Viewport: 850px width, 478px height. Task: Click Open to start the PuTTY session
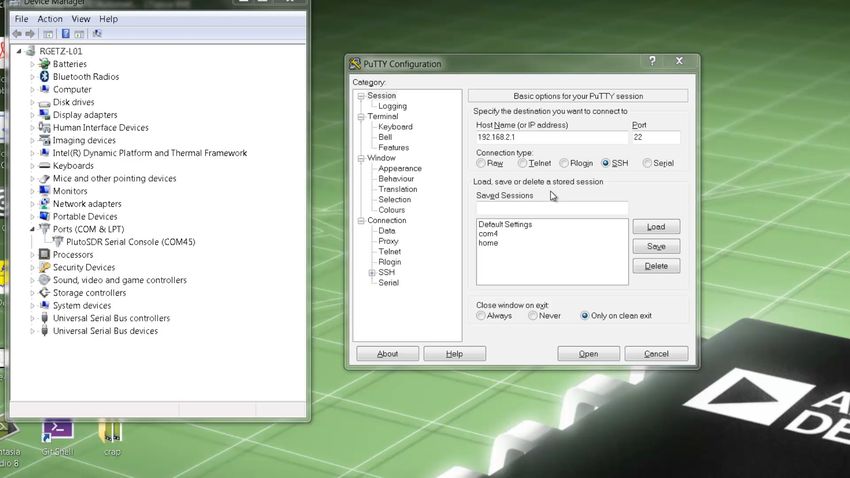(x=588, y=353)
